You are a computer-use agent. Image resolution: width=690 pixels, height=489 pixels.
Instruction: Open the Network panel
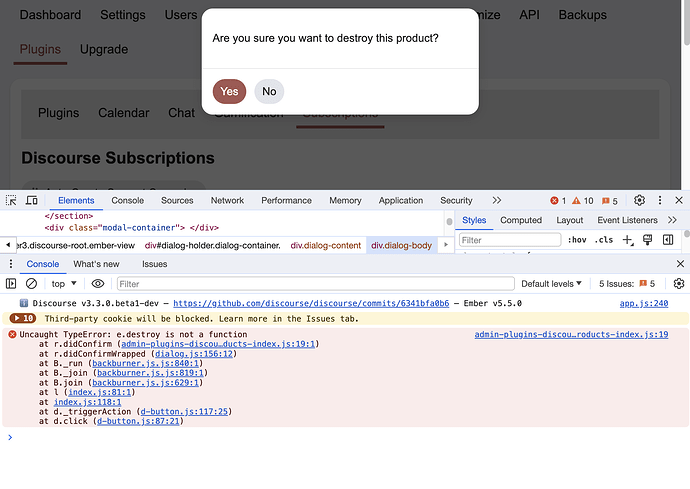click(227, 201)
